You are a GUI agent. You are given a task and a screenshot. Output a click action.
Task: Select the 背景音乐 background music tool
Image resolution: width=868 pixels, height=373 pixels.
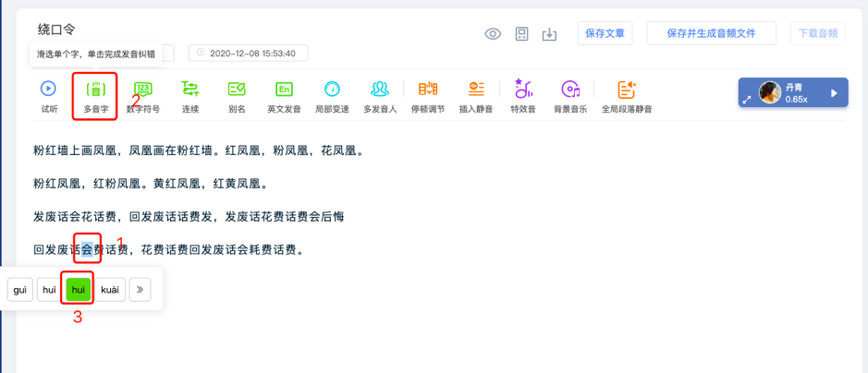(570, 96)
